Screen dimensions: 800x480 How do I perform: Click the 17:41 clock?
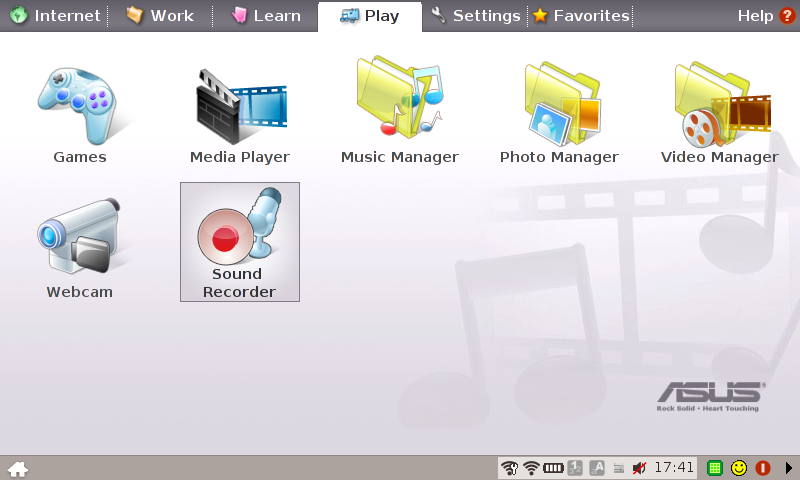tap(674, 467)
